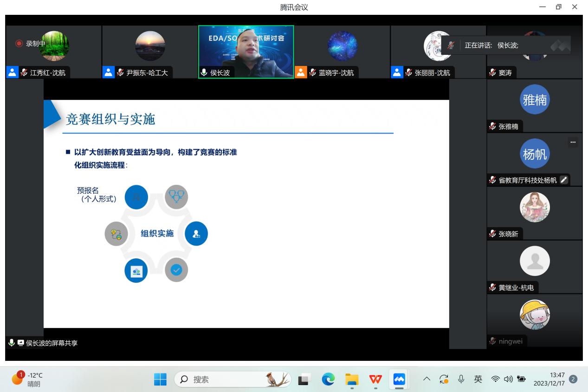The width and height of the screenshot is (588, 392).
Task: Toggle the 英 input method indicator
Action: (x=478, y=379)
